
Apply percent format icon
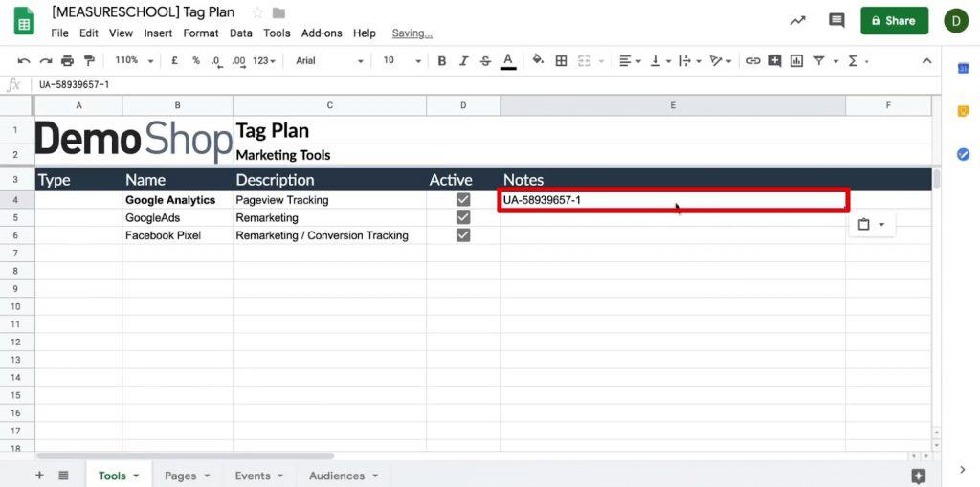click(195, 60)
